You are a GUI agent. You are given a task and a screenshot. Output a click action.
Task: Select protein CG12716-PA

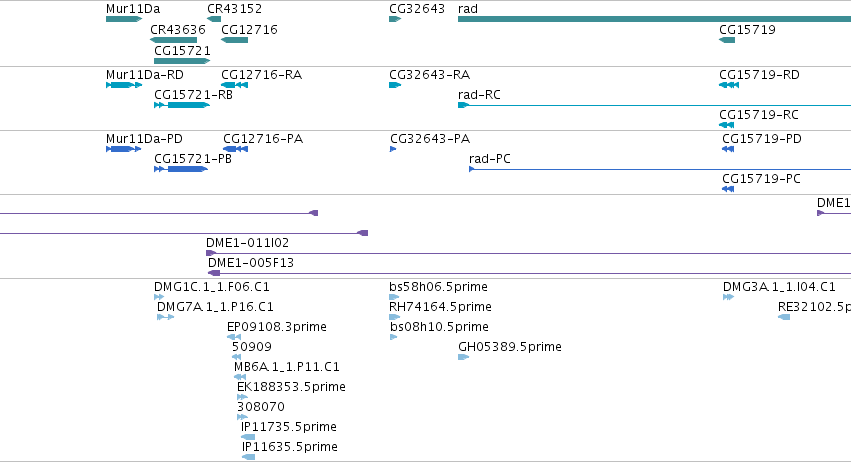pos(263,138)
